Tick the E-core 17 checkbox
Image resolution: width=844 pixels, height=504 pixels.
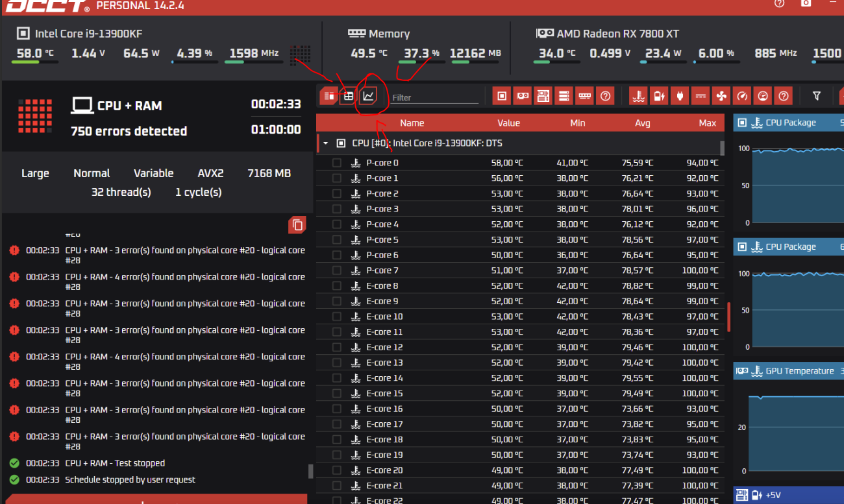[x=336, y=424]
